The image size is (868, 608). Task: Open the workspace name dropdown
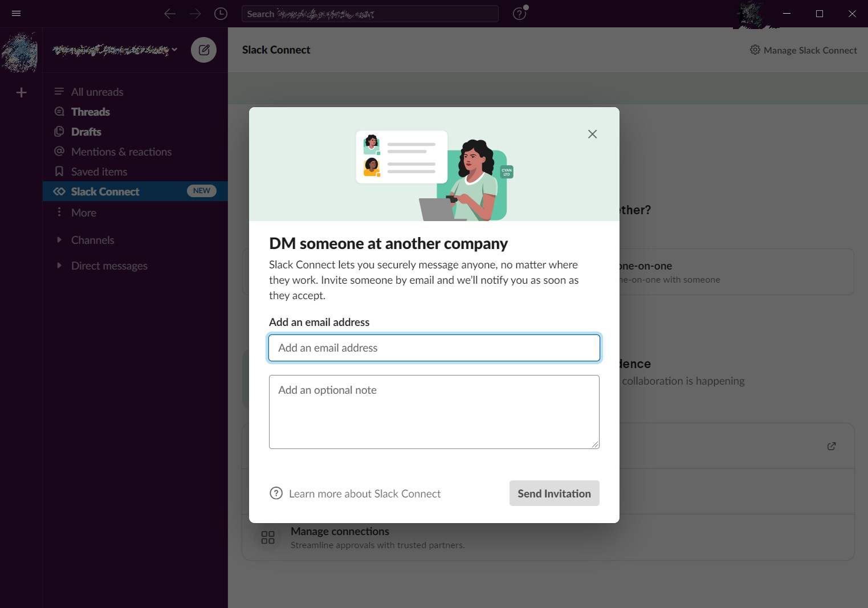tap(115, 50)
